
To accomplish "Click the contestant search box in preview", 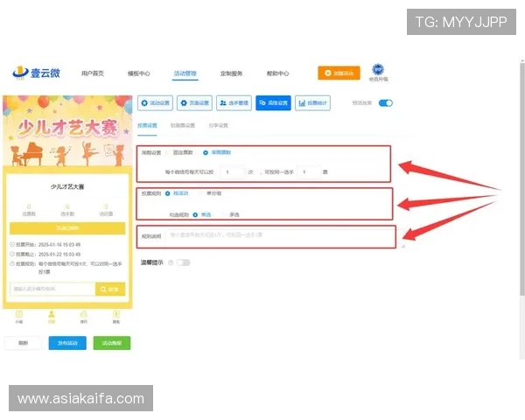I will click(x=52, y=289).
